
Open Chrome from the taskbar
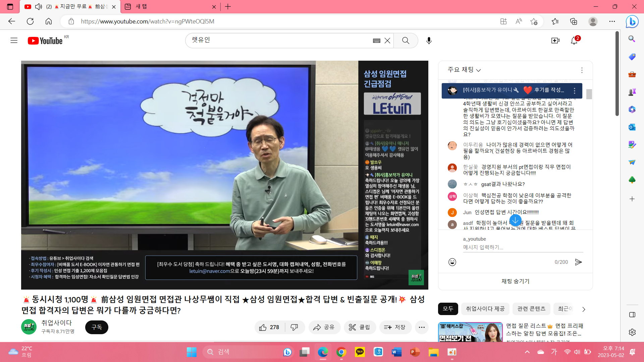click(x=341, y=352)
